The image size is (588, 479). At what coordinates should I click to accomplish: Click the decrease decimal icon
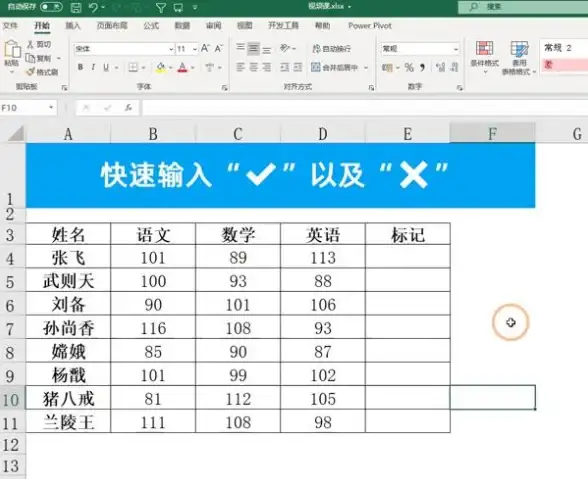coord(454,68)
